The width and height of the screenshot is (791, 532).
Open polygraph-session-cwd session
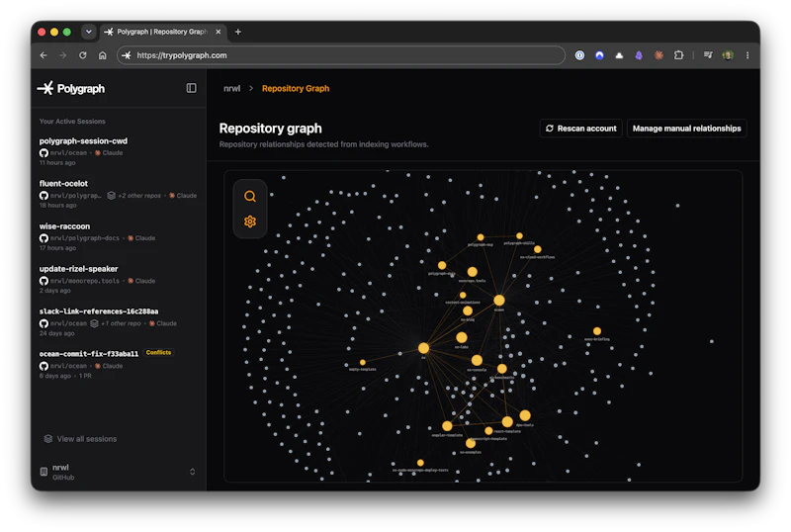(x=118, y=151)
